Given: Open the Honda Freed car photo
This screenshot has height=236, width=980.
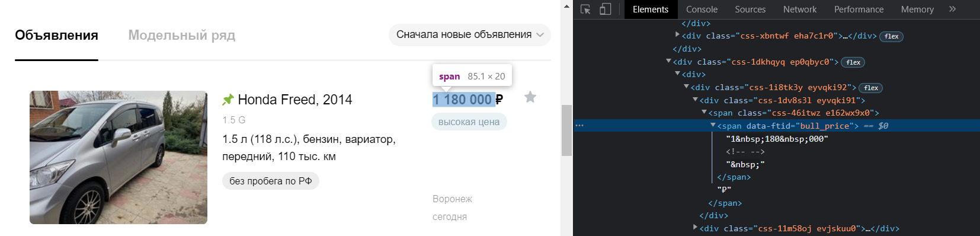Looking at the screenshot, I should 119,157.
